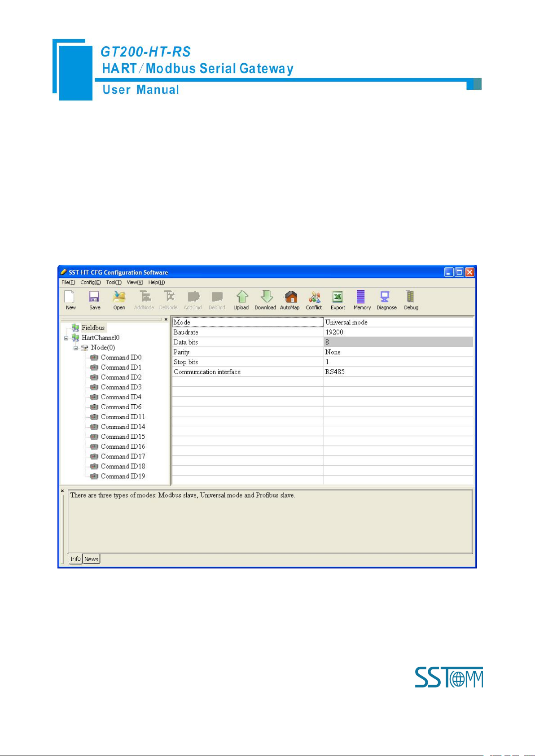The height and width of the screenshot is (756, 535).
Task: Open the File(F) menu
Action: coord(68,282)
